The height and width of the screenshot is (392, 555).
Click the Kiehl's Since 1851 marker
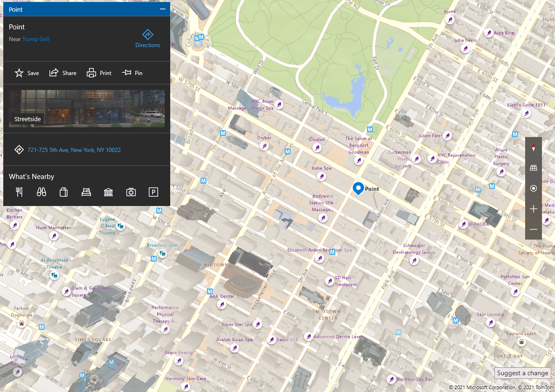[527, 113]
